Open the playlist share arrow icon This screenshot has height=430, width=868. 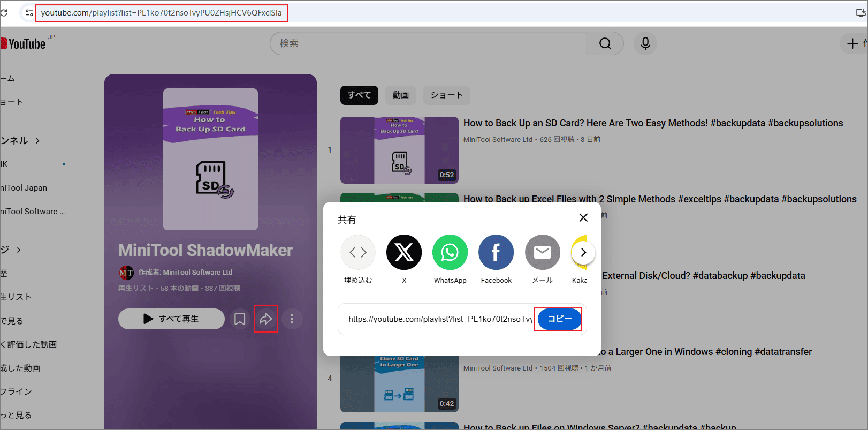(266, 319)
